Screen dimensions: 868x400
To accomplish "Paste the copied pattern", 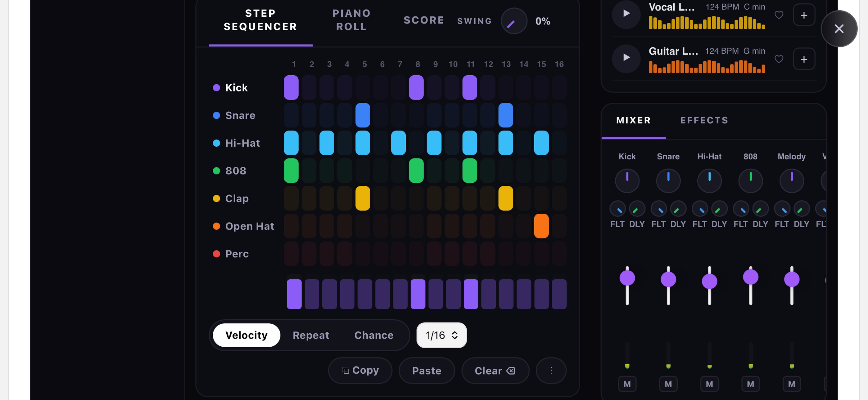I will point(427,370).
